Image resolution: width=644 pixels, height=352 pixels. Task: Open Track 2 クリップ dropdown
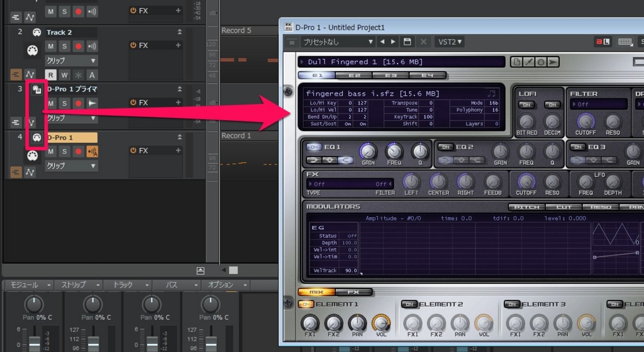click(x=71, y=60)
